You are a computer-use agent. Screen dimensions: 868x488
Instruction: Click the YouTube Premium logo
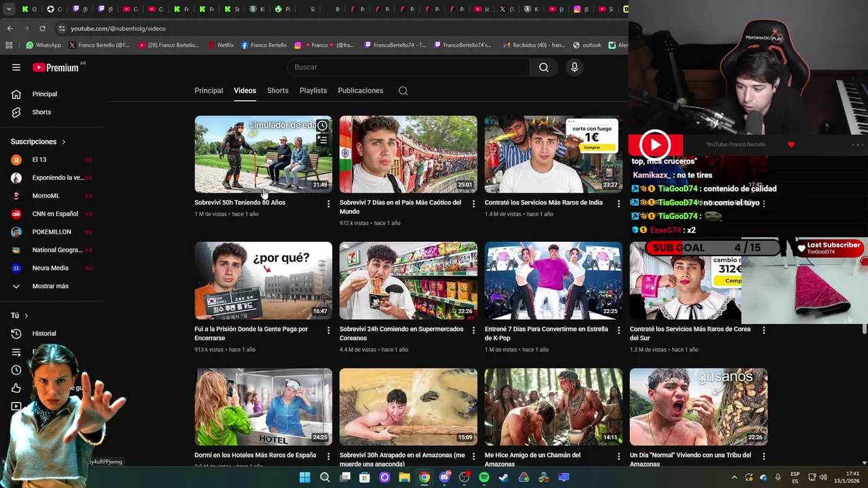[57, 67]
